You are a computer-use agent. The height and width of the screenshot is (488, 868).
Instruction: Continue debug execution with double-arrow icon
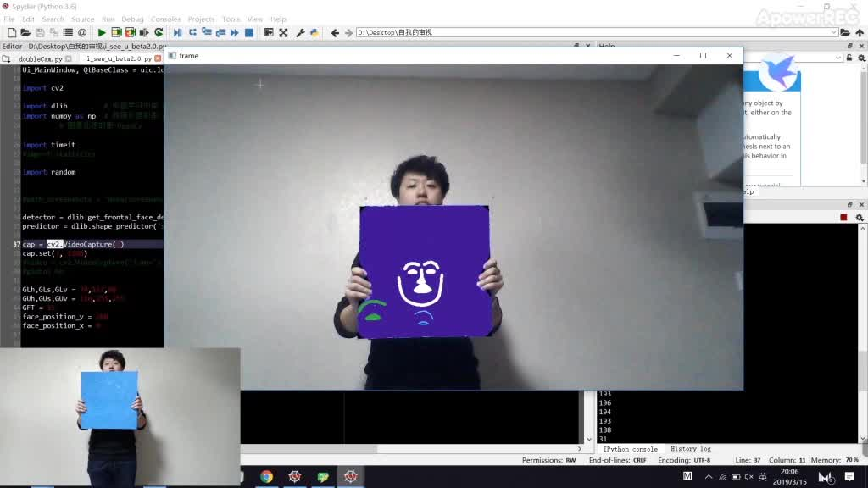tap(235, 33)
